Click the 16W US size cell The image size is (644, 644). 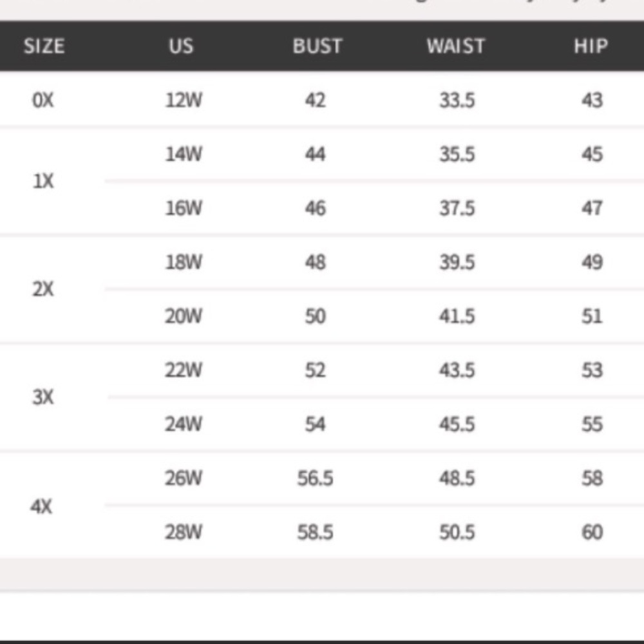(x=184, y=209)
